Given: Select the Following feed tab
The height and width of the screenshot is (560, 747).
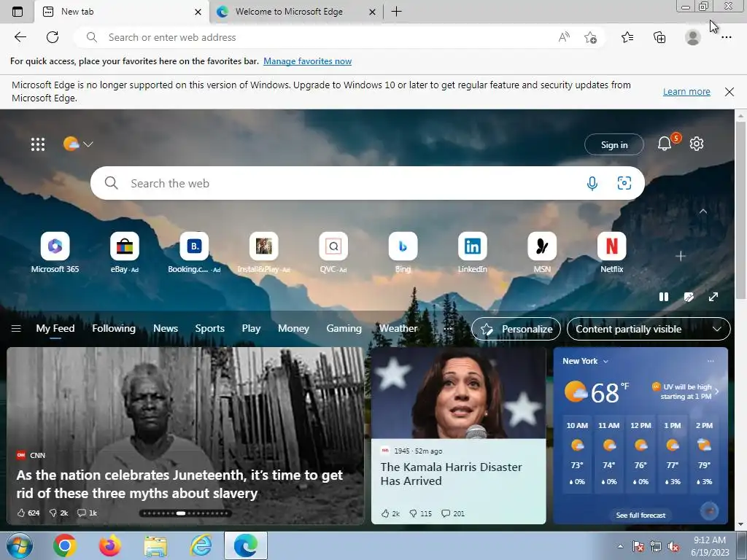Looking at the screenshot, I should click(113, 329).
